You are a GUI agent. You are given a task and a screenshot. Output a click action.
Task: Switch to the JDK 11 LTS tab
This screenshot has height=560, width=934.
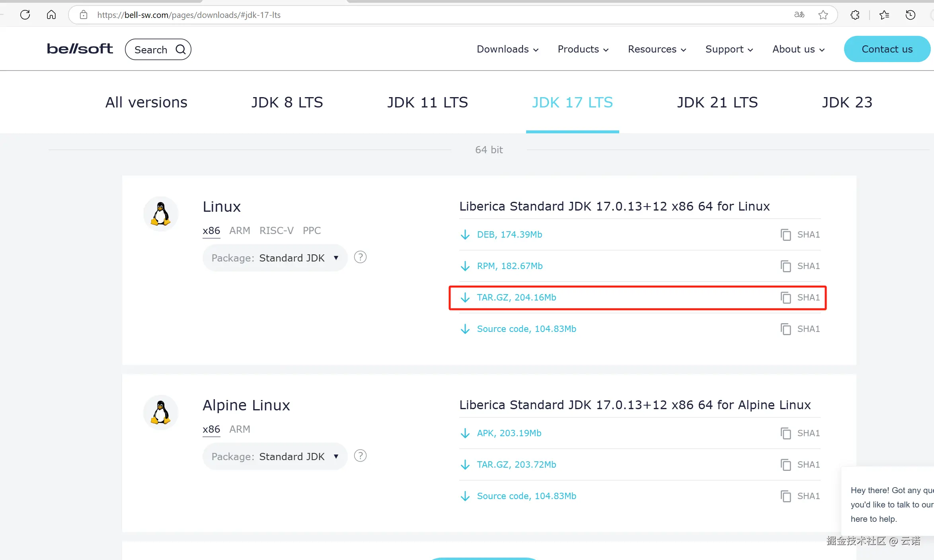coord(427,102)
